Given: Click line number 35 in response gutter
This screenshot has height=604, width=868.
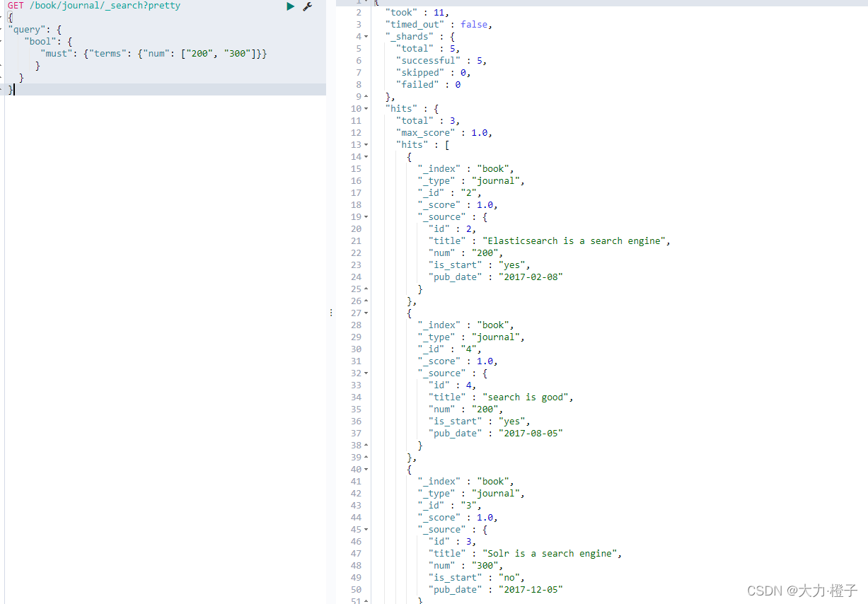Looking at the screenshot, I should click(x=356, y=410).
